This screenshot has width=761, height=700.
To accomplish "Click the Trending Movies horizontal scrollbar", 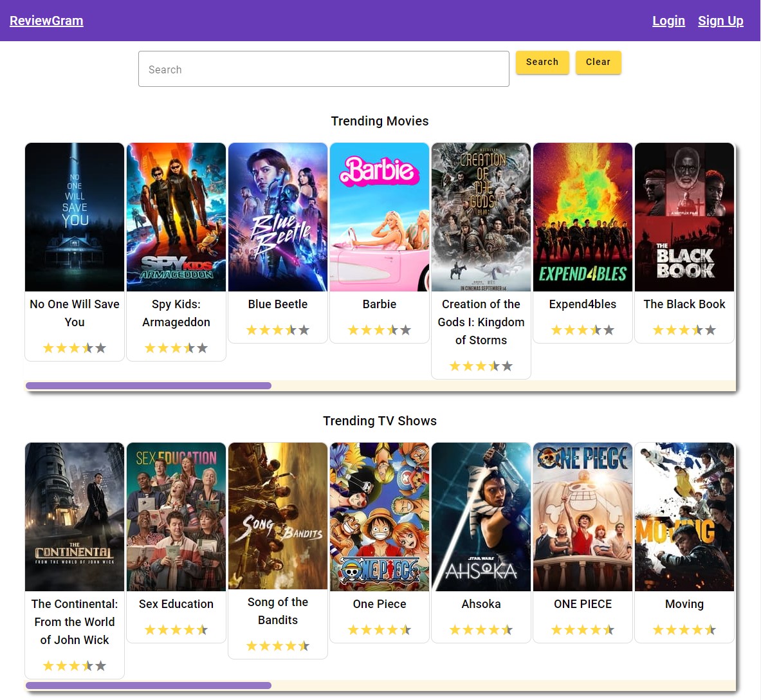I will coord(149,386).
